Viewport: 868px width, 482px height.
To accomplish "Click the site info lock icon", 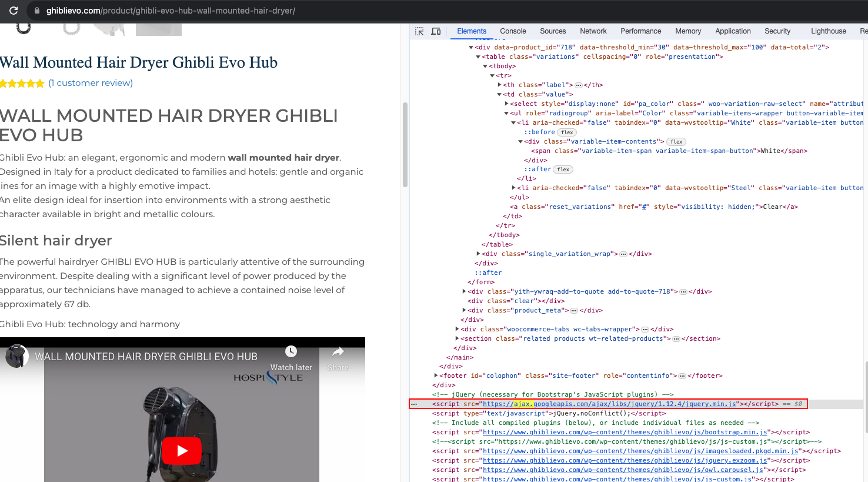I will click(x=37, y=11).
